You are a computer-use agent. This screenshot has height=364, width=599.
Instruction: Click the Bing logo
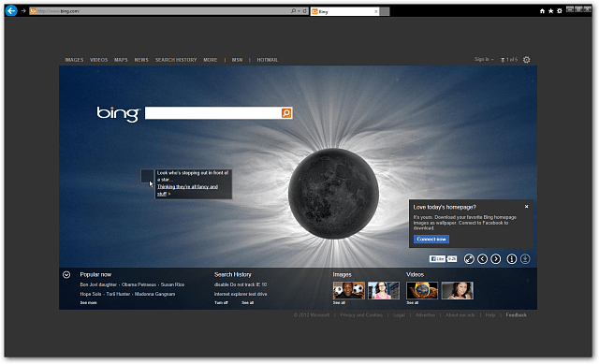tap(118, 114)
